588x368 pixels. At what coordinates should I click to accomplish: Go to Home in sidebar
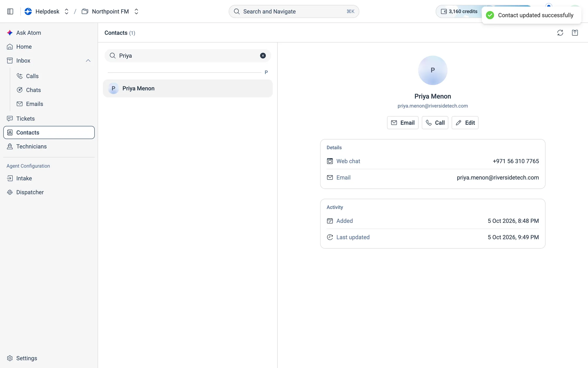coord(49,47)
